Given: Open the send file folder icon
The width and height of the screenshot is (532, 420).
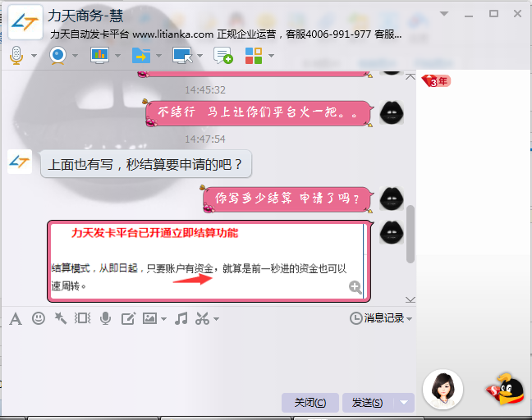Looking at the screenshot, I should point(141,55).
